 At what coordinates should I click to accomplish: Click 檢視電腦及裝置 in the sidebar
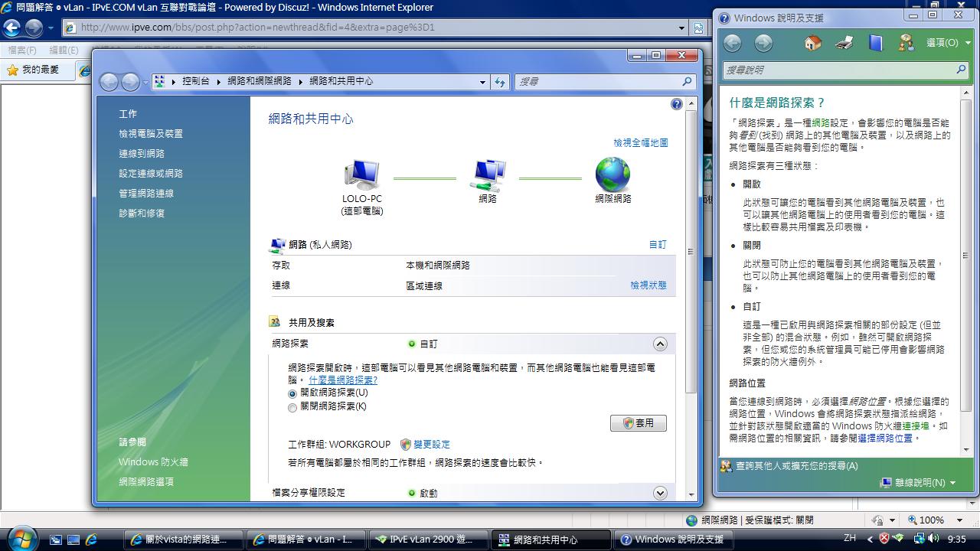pos(151,134)
